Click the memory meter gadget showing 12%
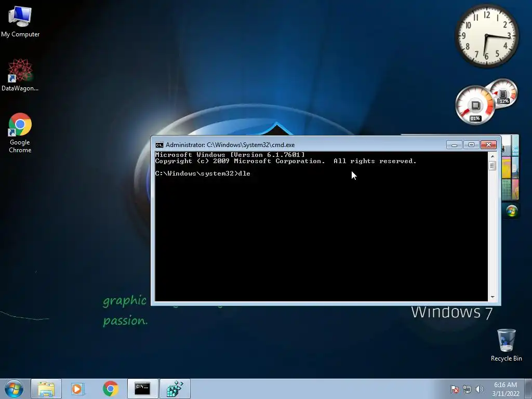 504,93
